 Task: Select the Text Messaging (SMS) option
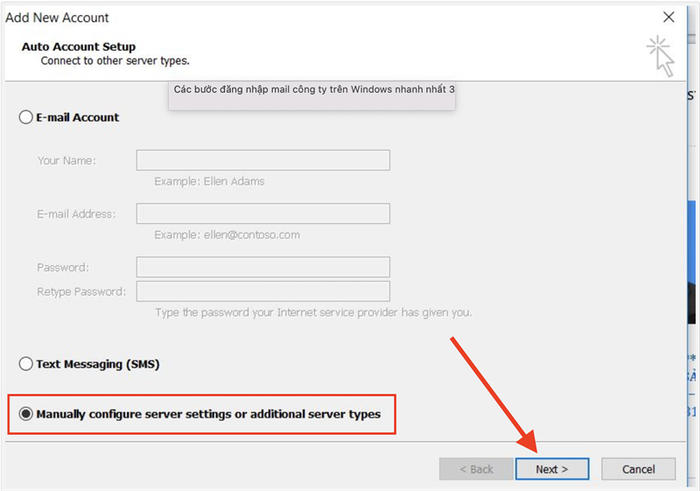(26, 364)
